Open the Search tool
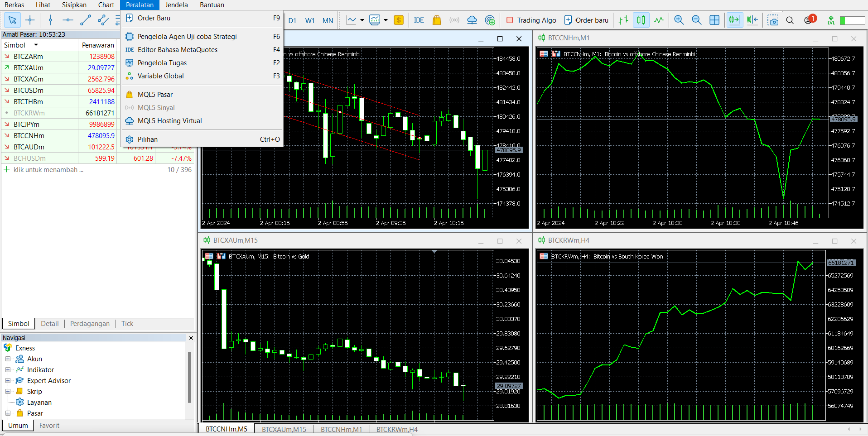This screenshot has height=436, width=868. (791, 20)
